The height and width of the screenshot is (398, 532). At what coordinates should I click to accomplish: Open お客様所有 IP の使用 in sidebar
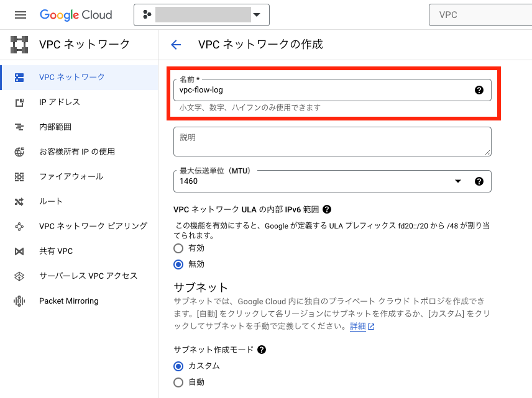(x=79, y=152)
